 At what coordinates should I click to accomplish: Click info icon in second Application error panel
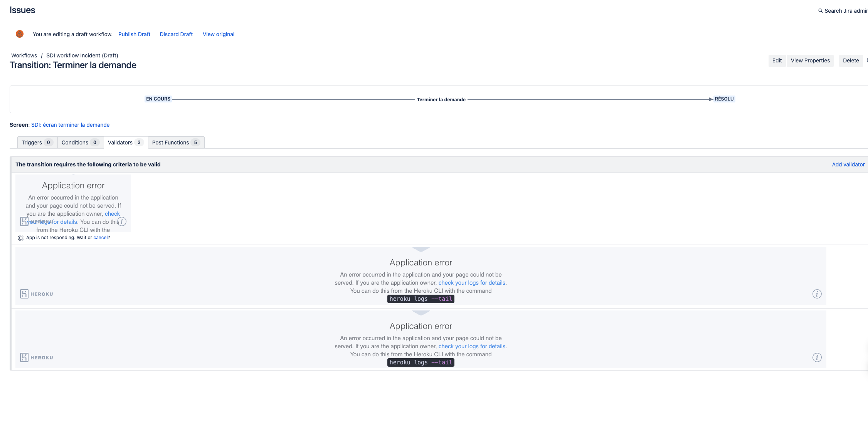pos(817,294)
